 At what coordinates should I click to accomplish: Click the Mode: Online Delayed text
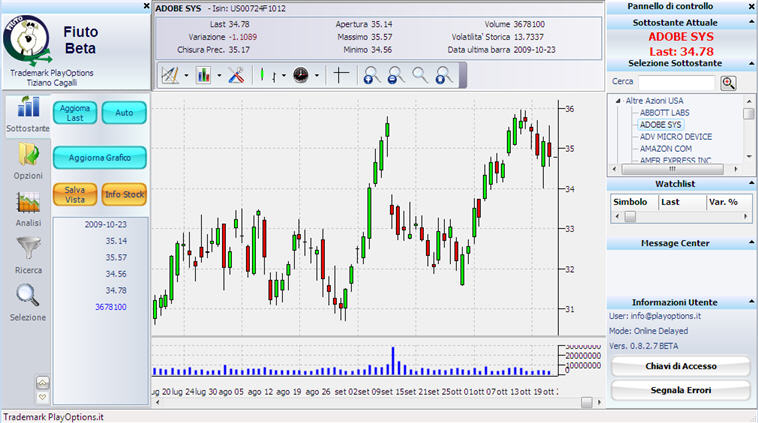pos(648,331)
